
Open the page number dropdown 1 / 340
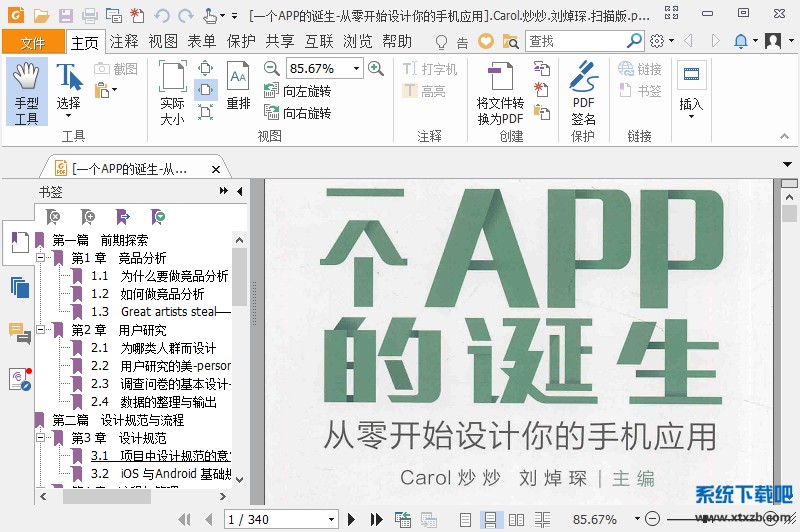[331, 519]
